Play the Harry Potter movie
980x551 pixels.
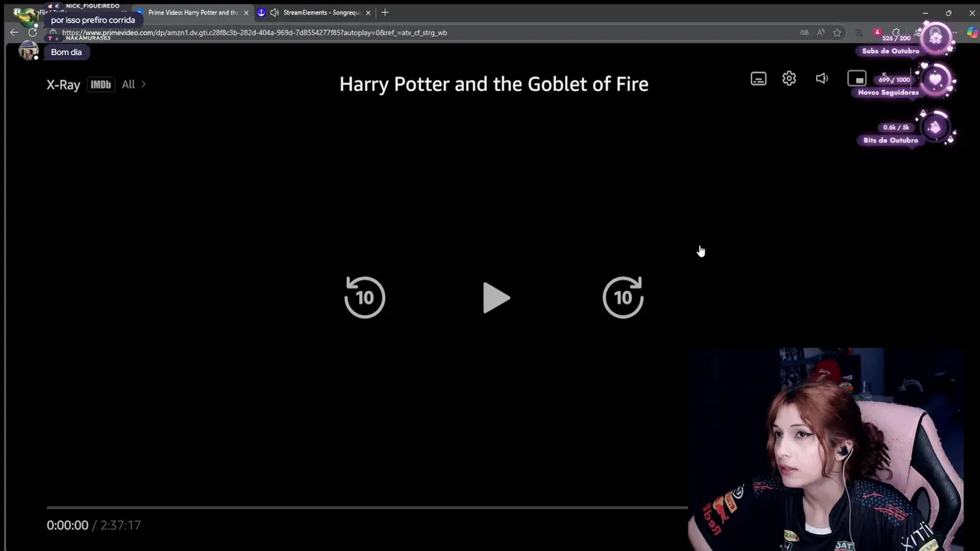click(496, 298)
